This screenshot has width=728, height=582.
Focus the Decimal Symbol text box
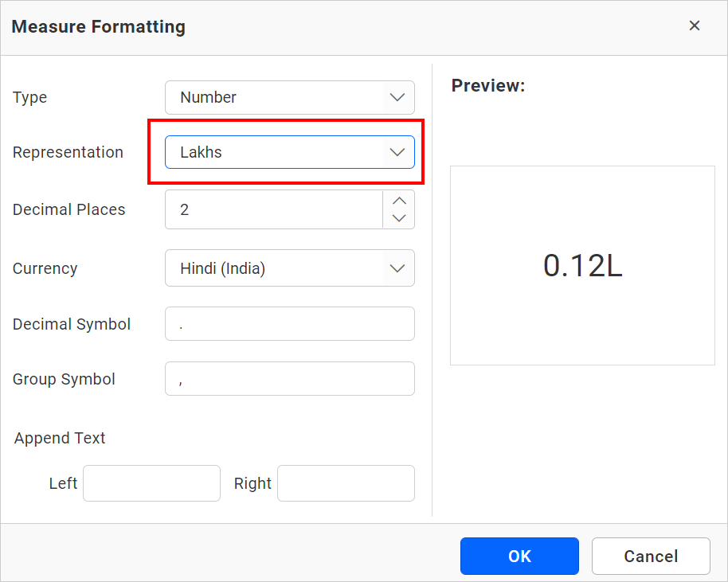(x=289, y=324)
